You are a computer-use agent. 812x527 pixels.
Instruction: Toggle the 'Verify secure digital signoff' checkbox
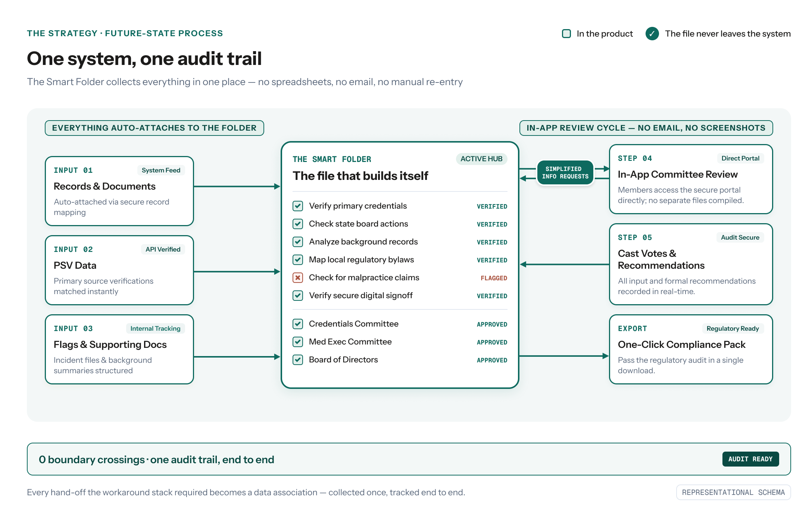298,296
